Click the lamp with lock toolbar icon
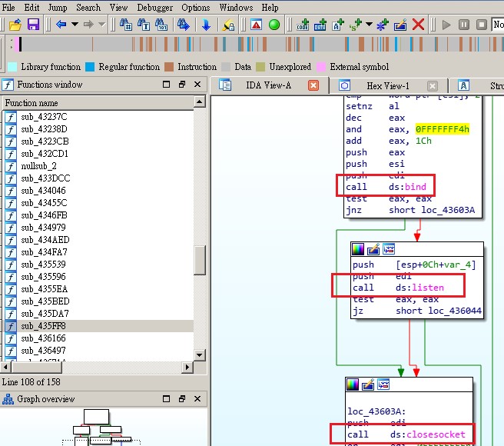Viewport: 504px width, 446px height. click(x=228, y=25)
